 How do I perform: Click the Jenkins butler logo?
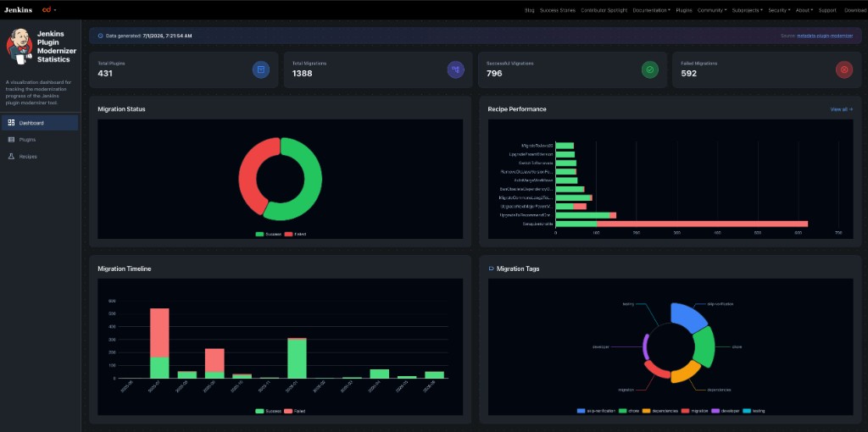click(x=19, y=47)
